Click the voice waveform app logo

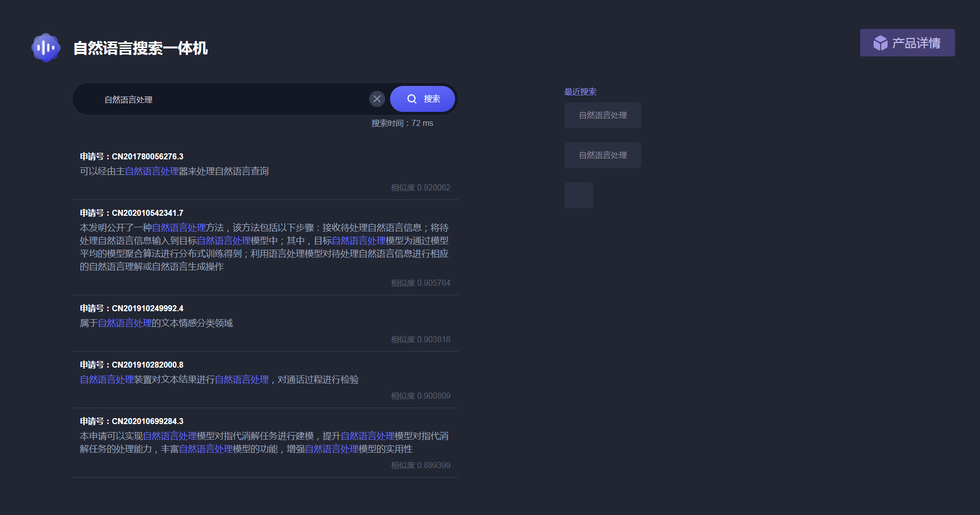tap(46, 48)
